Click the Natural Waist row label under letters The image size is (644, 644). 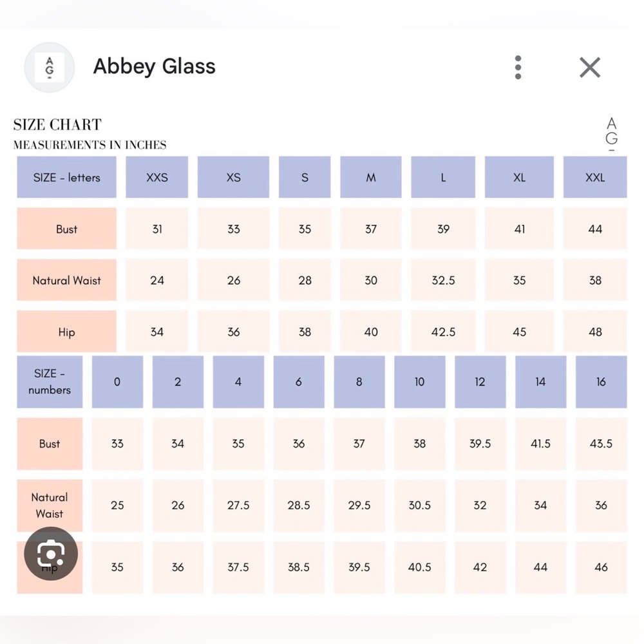(x=66, y=279)
